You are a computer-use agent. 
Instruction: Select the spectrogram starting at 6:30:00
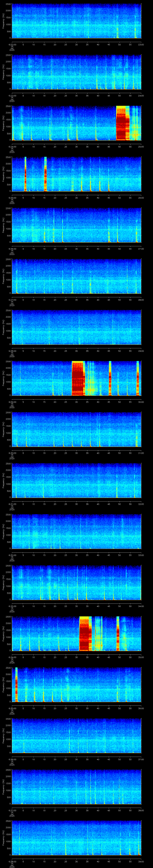[76, 429]
